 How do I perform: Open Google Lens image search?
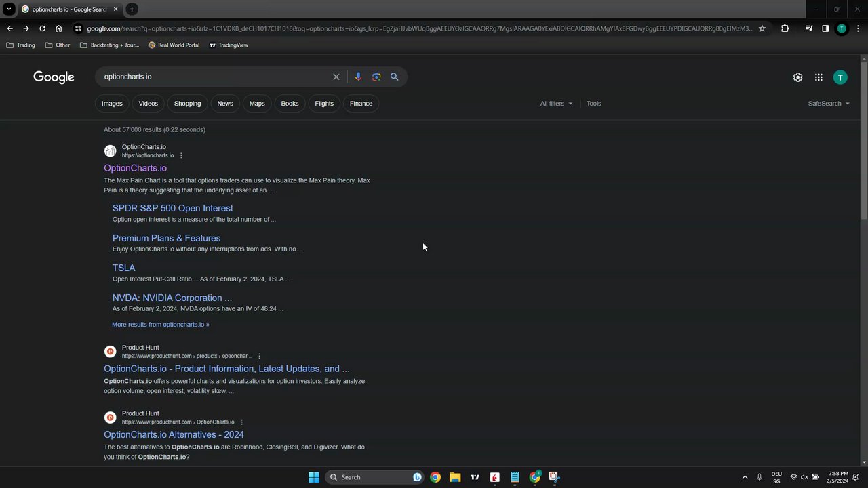(x=376, y=77)
